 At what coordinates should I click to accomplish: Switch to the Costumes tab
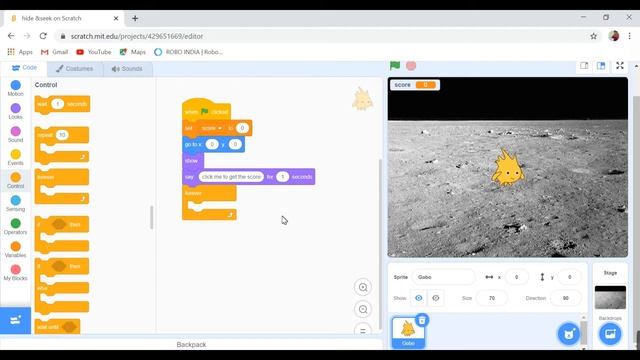[x=75, y=69]
